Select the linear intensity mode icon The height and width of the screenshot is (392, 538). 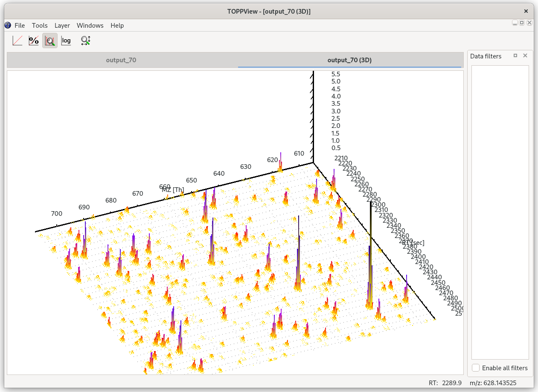point(17,41)
